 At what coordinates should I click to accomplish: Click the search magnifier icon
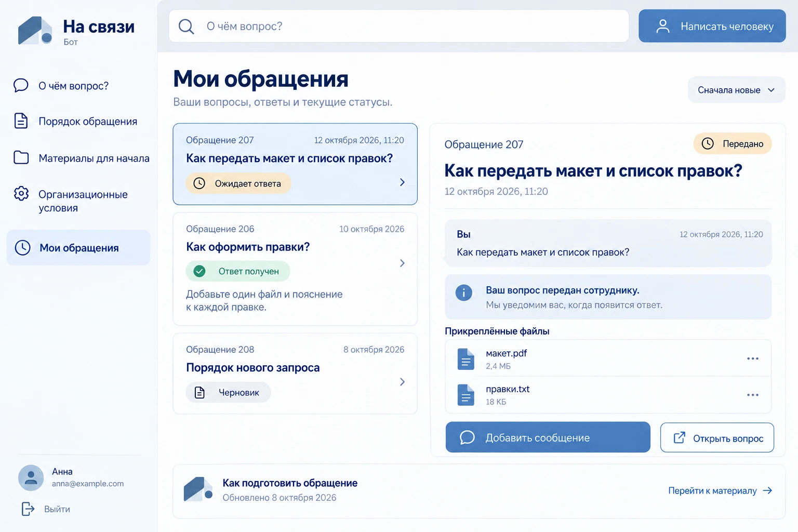186,26
